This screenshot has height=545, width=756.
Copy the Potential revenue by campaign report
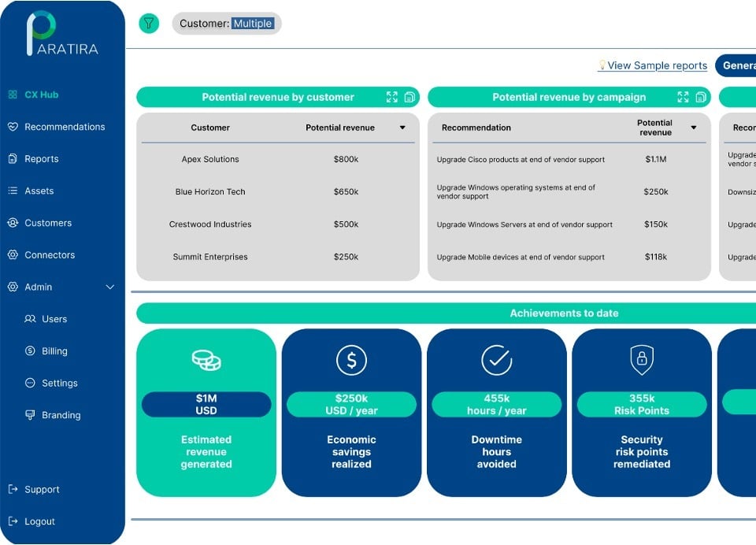[x=700, y=97]
